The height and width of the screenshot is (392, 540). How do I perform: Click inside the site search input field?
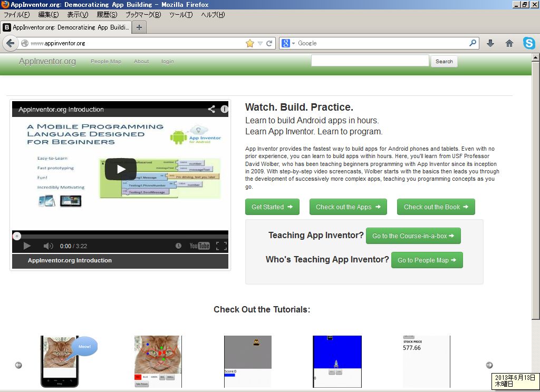pos(370,60)
